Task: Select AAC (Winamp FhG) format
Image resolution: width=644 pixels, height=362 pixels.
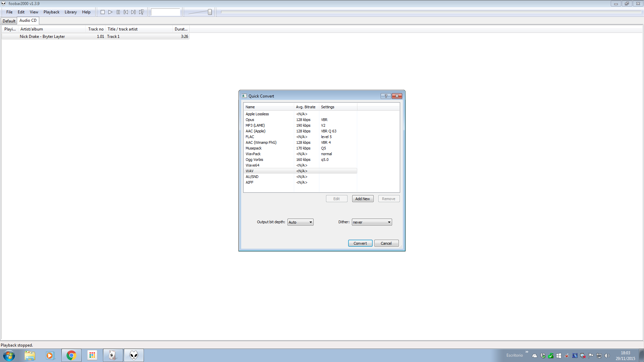Action: pyautogui.click(x=300, y=142)
